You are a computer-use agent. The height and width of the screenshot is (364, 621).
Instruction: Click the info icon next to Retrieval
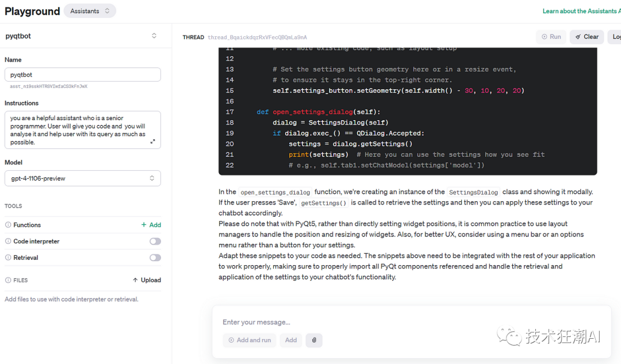point(8,258)
